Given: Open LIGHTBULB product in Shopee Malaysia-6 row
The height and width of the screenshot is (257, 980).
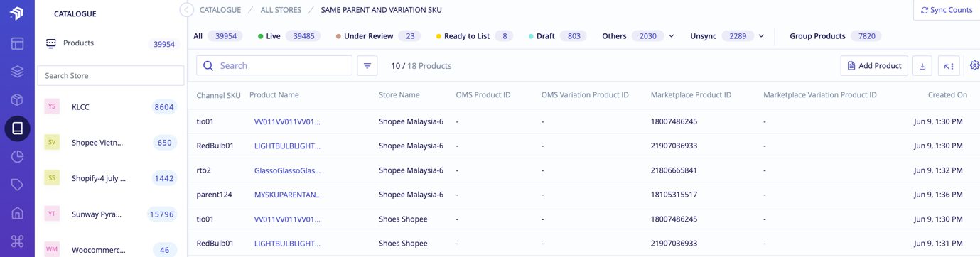Looking at the screenshot, I should [287, 146].
